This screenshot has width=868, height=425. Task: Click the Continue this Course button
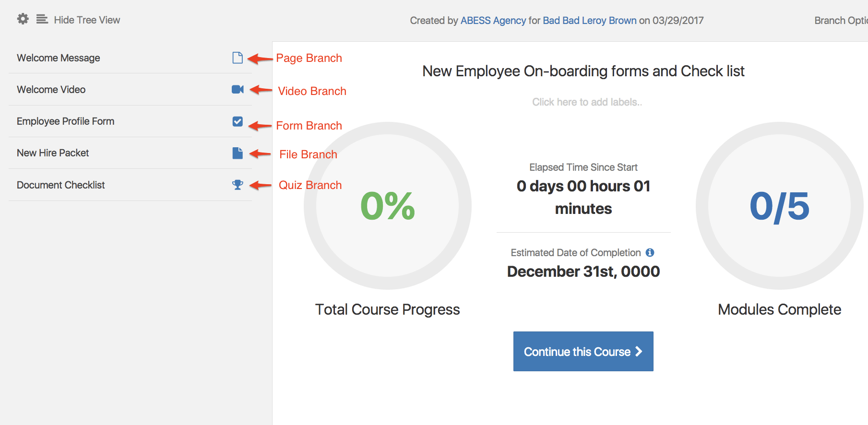(x=583, y=351)
